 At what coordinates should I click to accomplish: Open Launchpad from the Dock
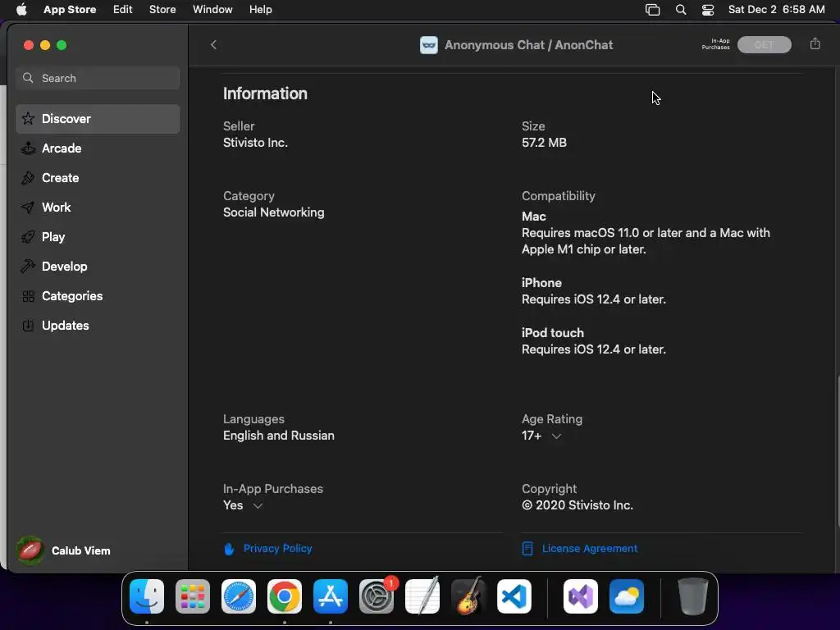193,596
